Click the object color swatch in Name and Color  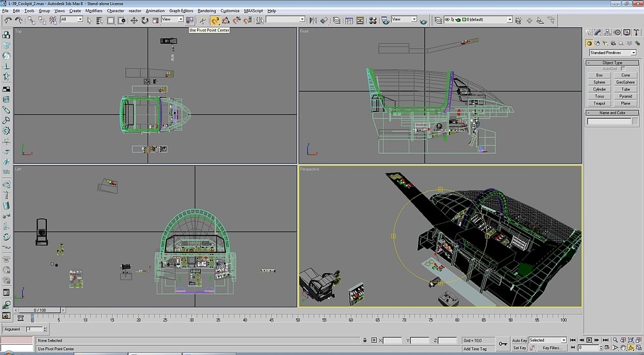click(x=635, y=121)
